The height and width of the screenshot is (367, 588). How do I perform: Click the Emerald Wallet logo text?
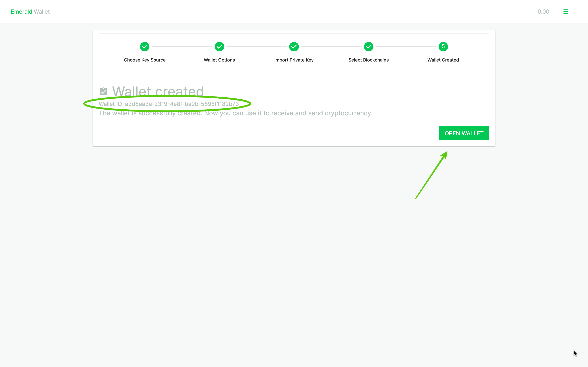click(x=30, y=11)
